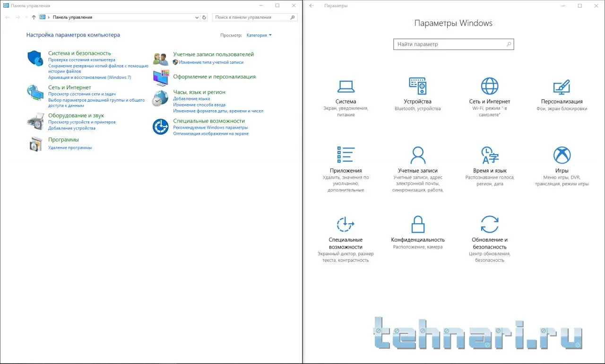Open the Конфиденциальность lock icon in Settings
Image resolution: width=605 pixels, height=364 pixels.
(418, 224)
